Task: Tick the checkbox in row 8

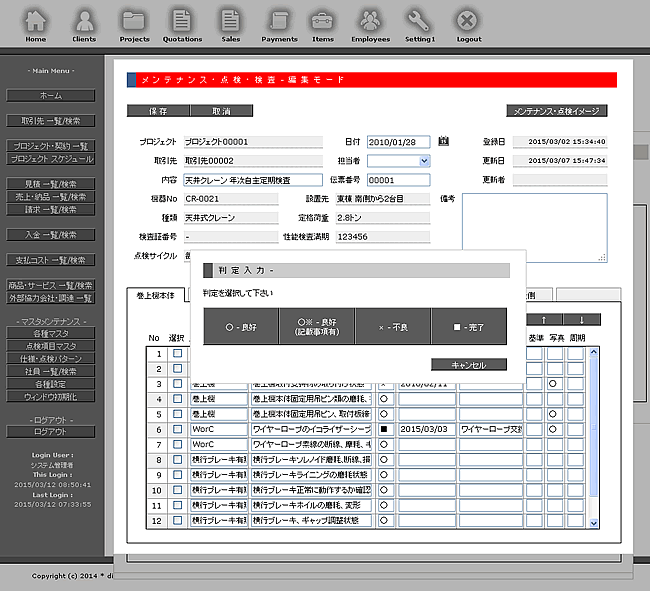Action: pyautogui.click(x=177, y=460)
